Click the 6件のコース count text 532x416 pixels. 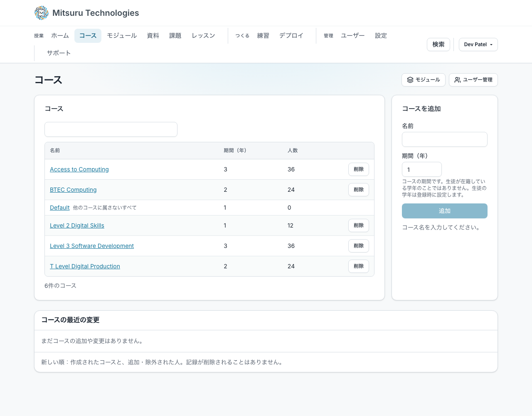tap(60, 286)
